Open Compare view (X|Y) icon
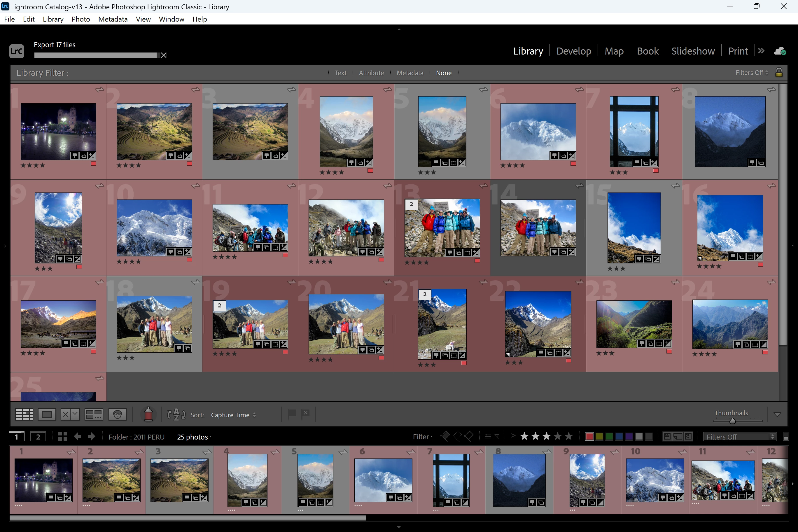Viewport: 798px width, 532px height. click(x=70, y=414)
